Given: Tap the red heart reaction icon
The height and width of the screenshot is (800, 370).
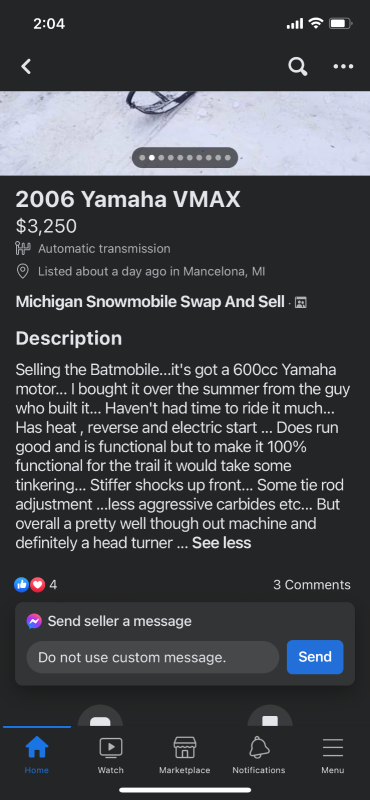Looking at the screenshot, I should (x=37, y=585).
